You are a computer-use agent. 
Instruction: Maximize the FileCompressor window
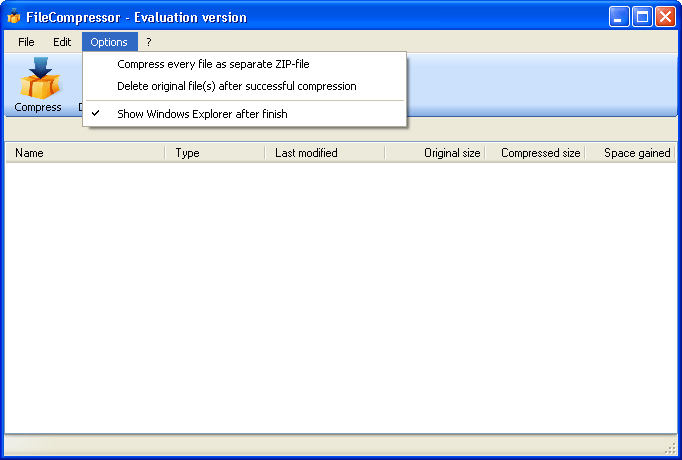tap(642, 17)
